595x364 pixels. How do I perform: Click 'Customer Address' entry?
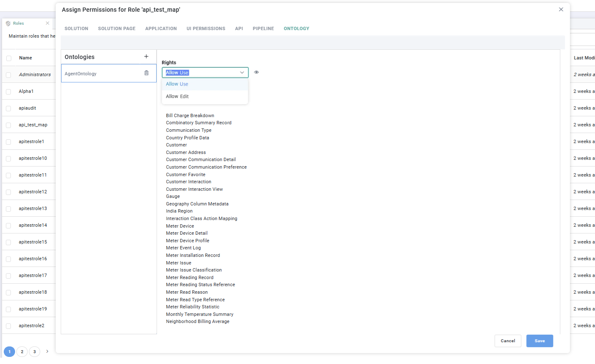pyautogui.click(x=186, y=152)
